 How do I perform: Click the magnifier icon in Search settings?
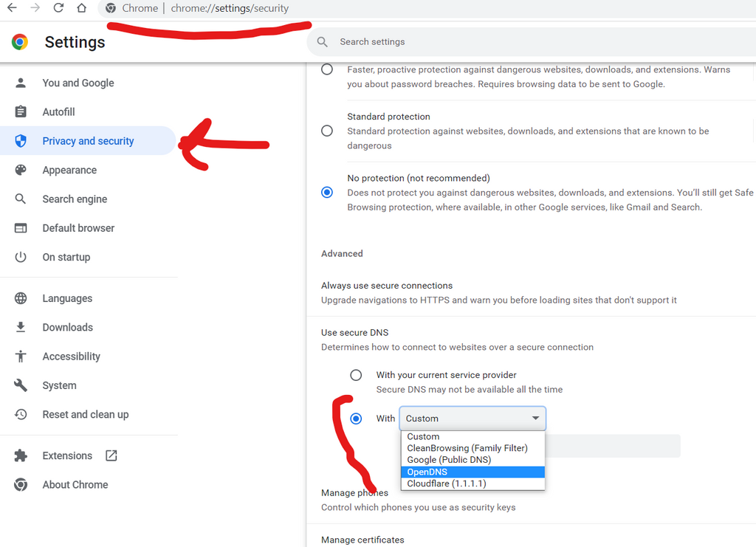click(x=323, y=42)
